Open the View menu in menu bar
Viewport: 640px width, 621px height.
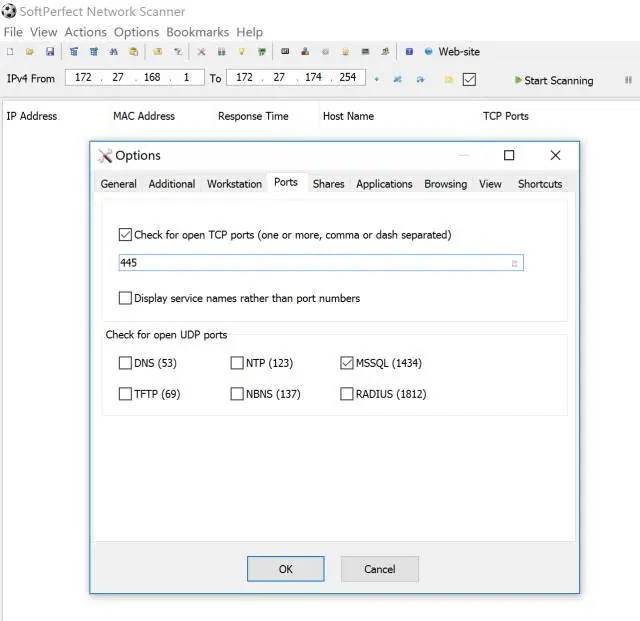[x=43, y=32]
